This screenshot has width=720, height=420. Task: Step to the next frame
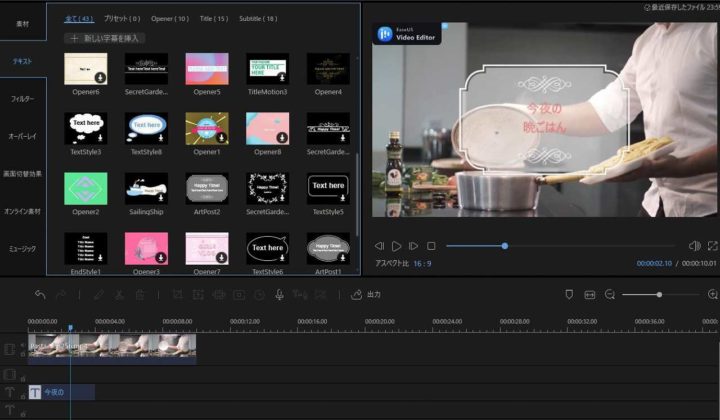414,246
